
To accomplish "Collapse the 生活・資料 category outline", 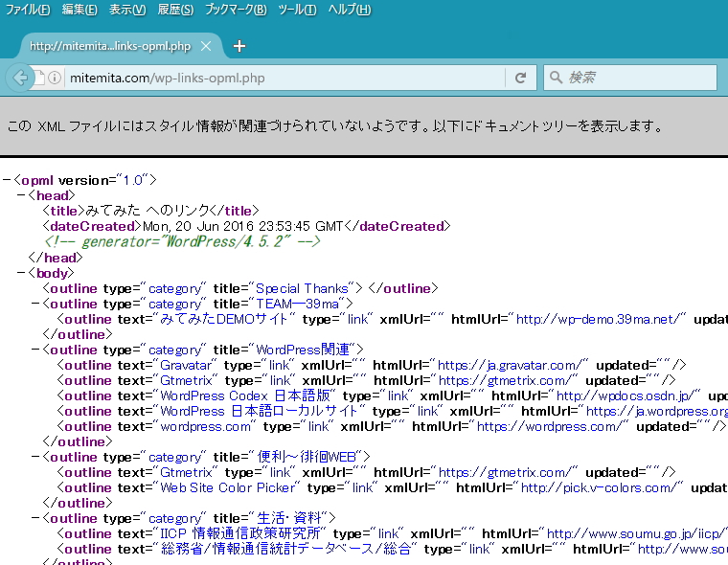I will [x=35, y=518].
